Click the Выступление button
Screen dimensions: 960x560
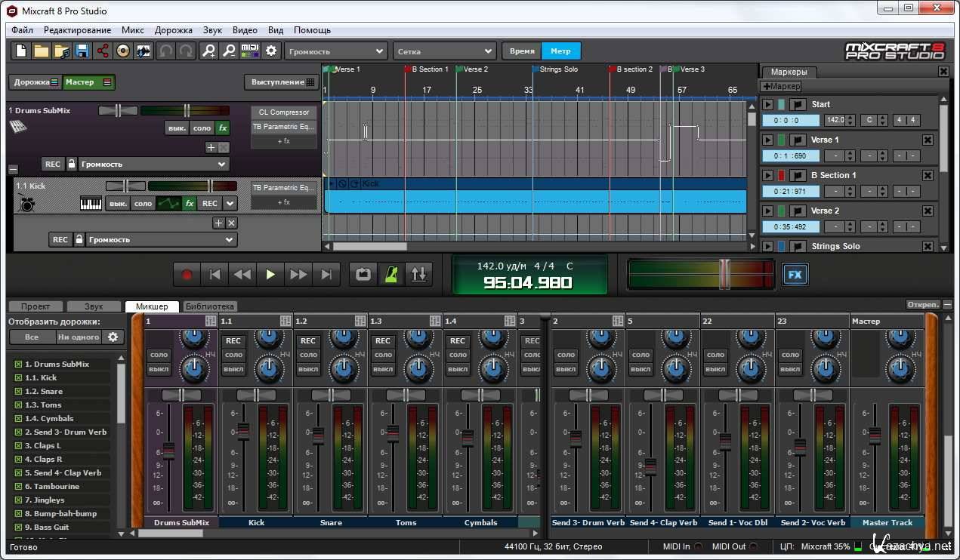279,82
